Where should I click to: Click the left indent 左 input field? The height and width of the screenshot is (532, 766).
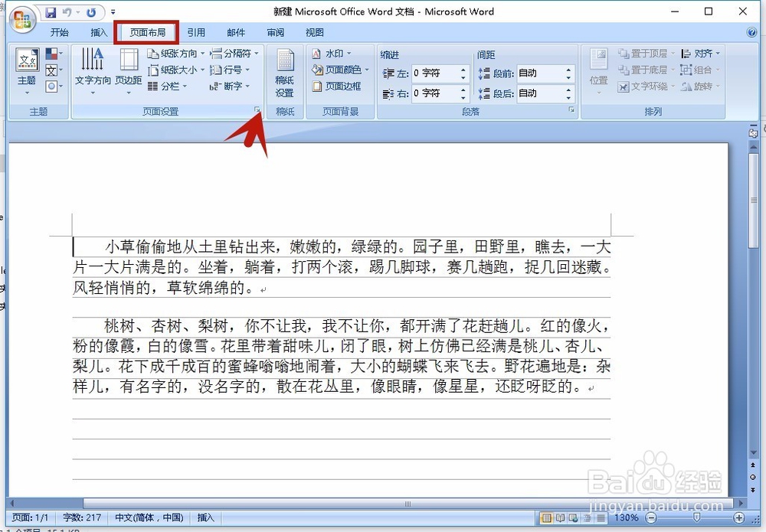[x=435, y=73]
